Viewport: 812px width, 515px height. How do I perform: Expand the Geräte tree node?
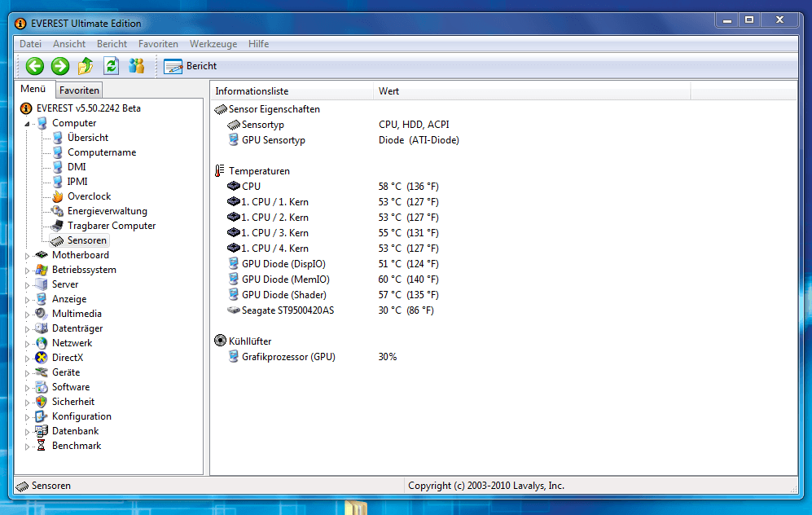[x=27, y=373]
